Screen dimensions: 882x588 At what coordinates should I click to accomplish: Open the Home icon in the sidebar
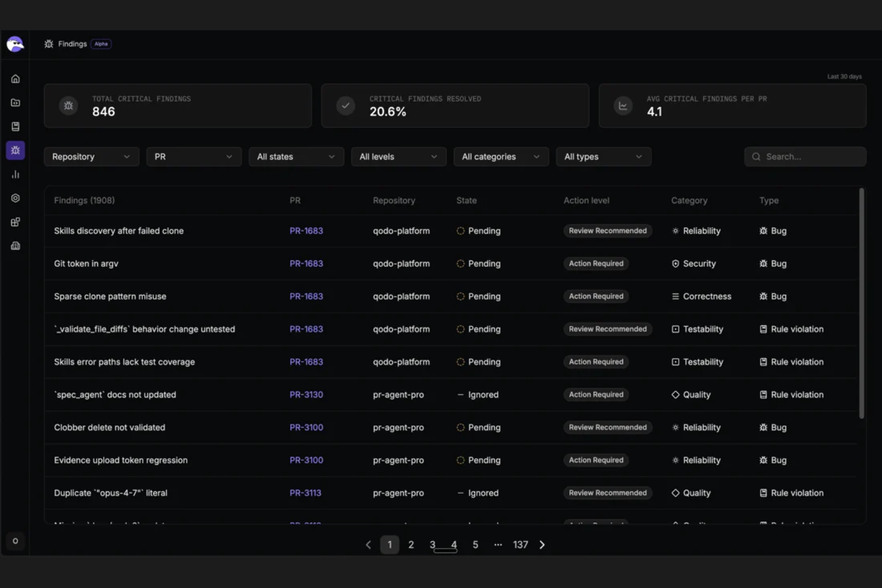[15, 79]
